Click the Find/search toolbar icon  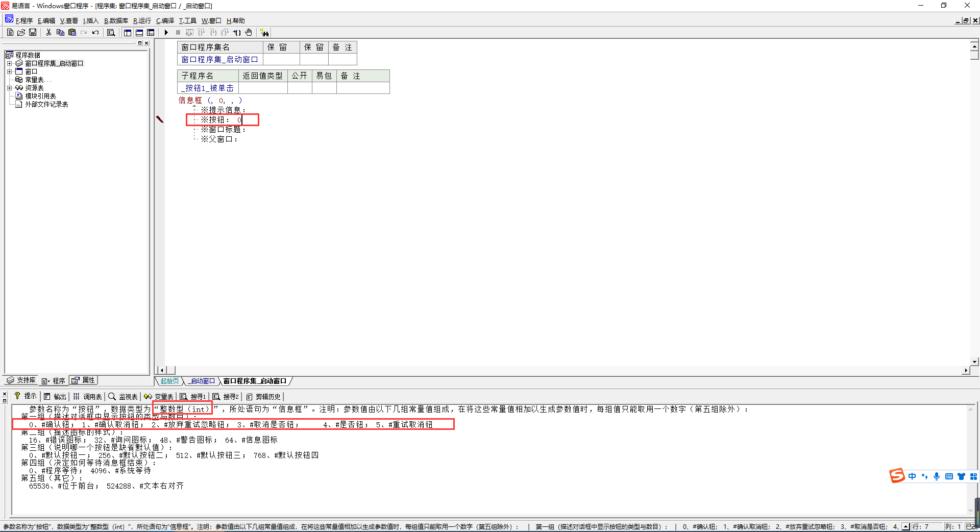click(111, 32)
